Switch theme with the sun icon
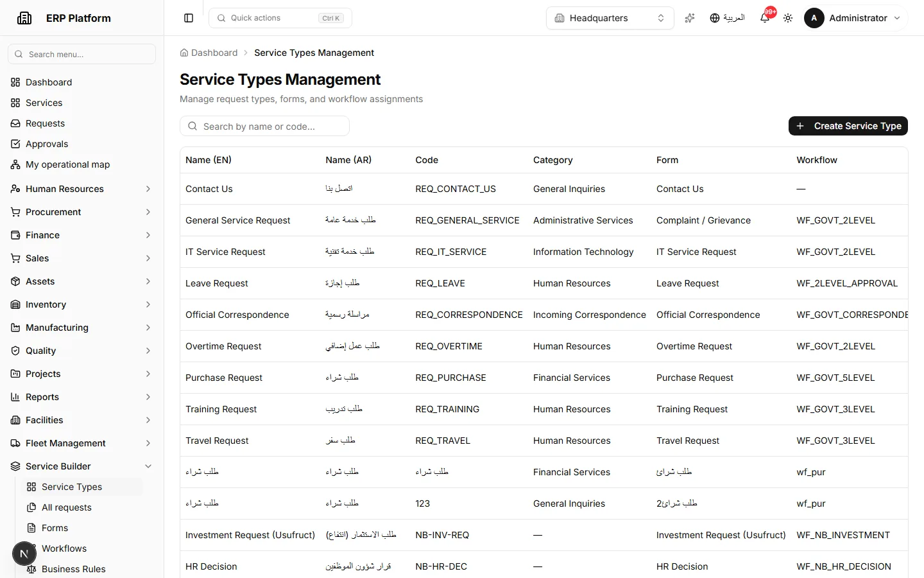Image resolution: width=924 pixels, height=578 pixels. [x=788, y=18]
